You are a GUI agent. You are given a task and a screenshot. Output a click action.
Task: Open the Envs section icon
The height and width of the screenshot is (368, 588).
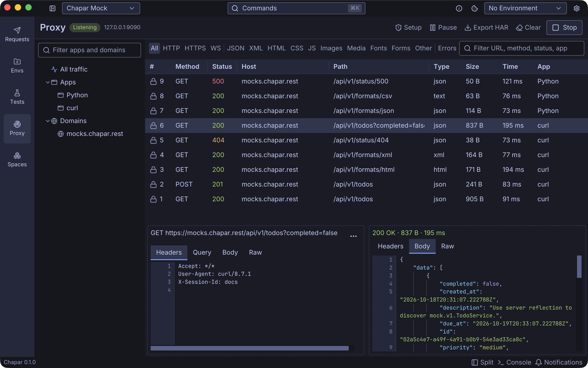point(17,62)
